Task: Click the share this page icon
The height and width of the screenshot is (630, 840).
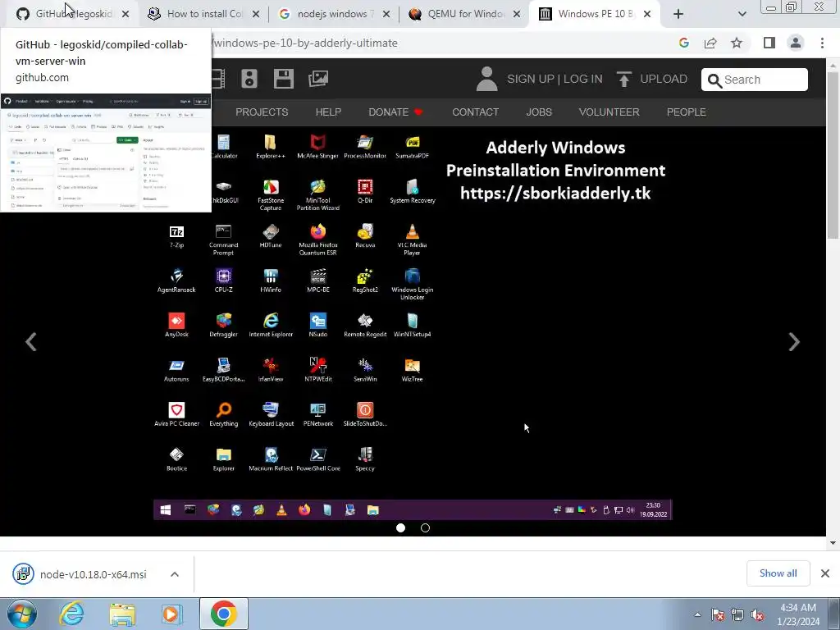Action: point(710,43)
